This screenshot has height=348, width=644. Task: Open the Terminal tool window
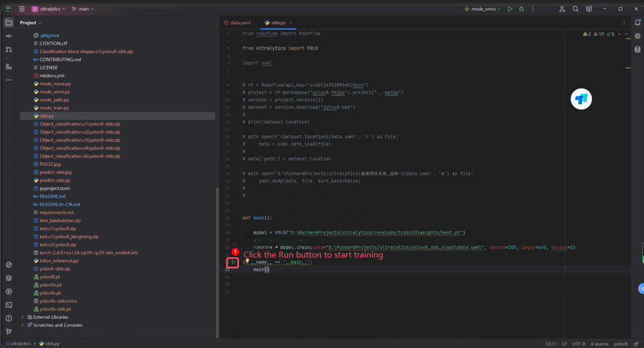click(9, 305)
